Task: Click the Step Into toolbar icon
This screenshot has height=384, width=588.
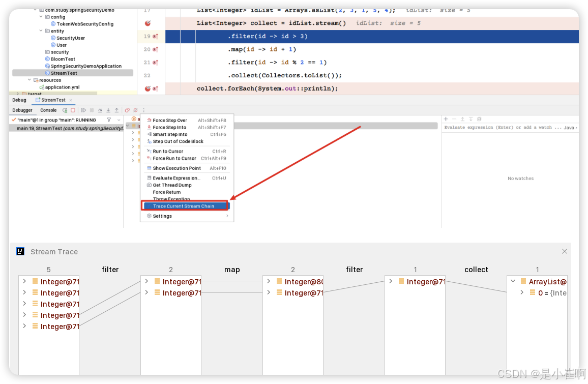Action: [108, 110]
